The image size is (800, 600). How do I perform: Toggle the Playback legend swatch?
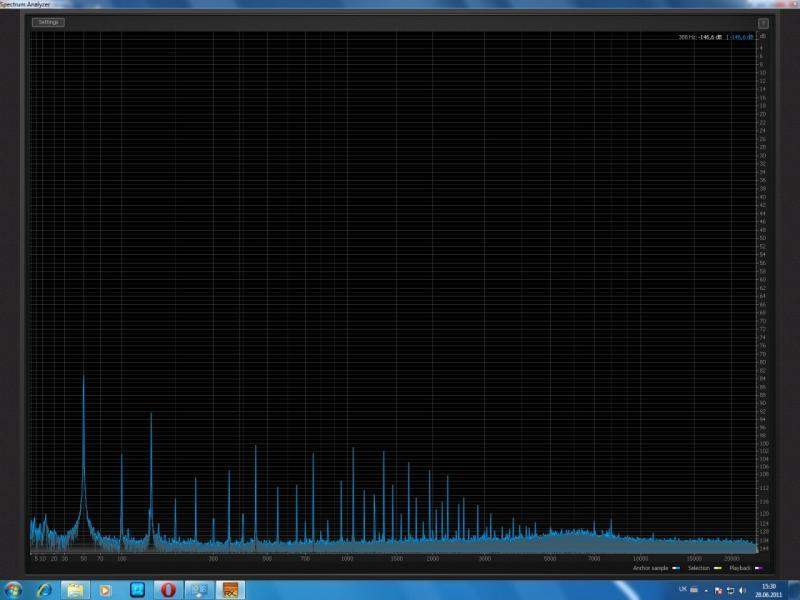pyautogui.click(x=757, y=567)
